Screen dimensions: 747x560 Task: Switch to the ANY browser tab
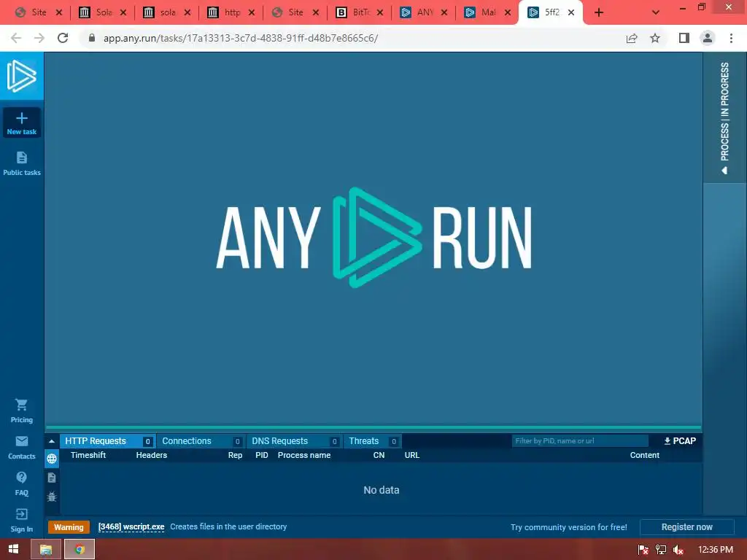[x=424, y=12]
